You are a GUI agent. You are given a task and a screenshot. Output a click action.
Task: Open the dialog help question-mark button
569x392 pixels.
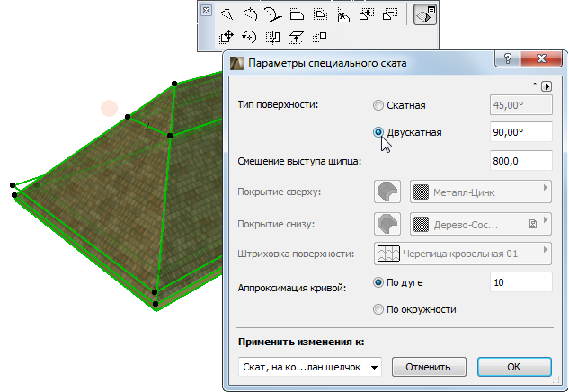(x=507, y=58)
